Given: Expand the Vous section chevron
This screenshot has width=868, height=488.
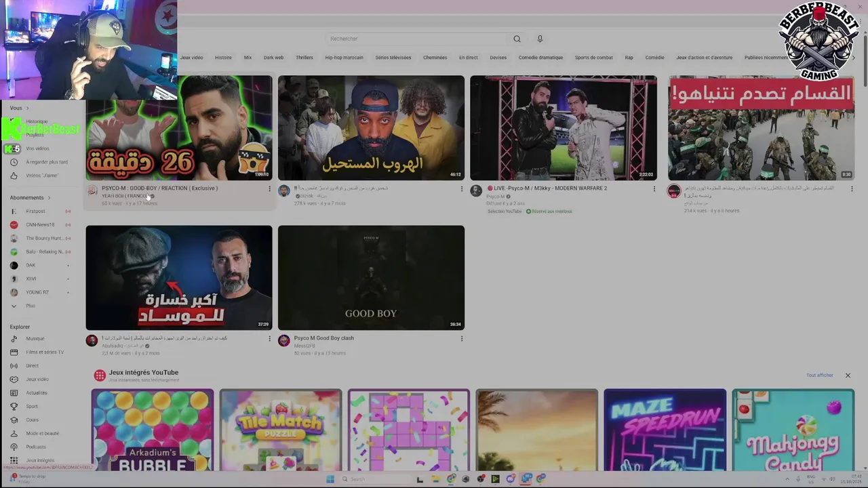Looking at the screenshot, I should (x=28, y=108).
